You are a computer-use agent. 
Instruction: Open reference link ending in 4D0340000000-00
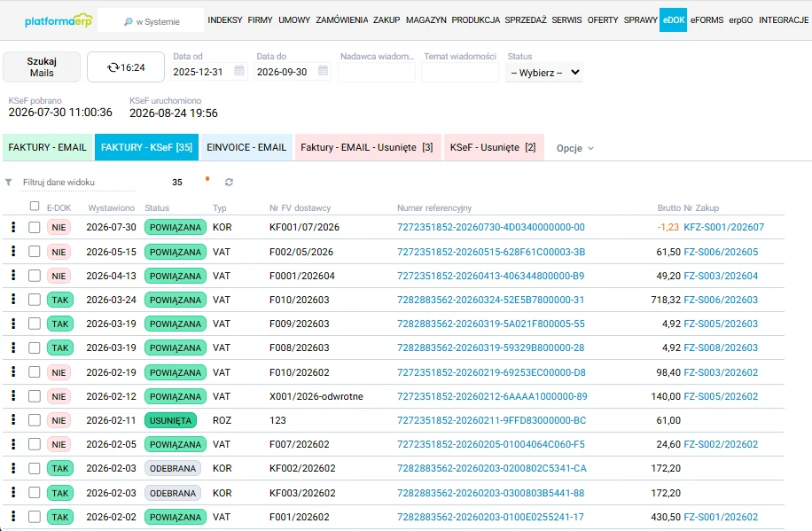[491, 227]
